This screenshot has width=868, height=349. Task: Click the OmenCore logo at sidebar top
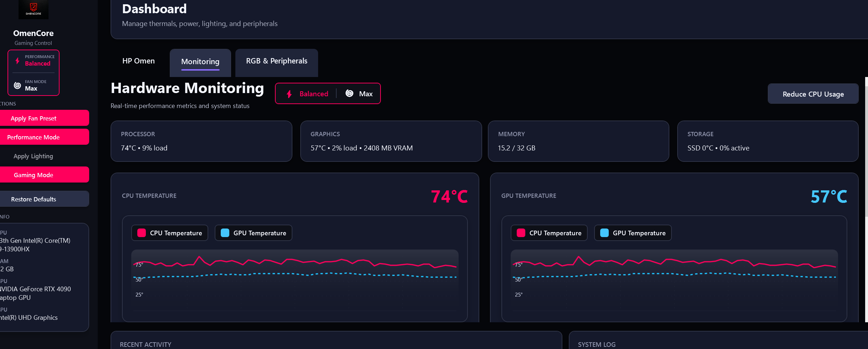(x=33, y=9)
